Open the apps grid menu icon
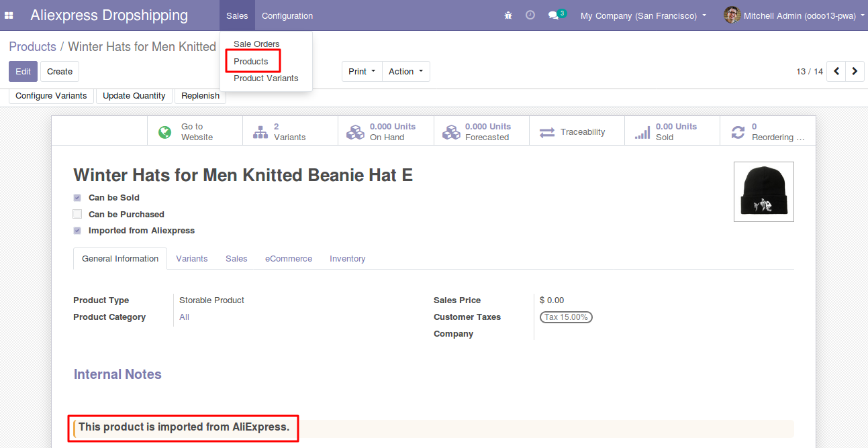The image size is (868, 448). (x=9, y=15)
